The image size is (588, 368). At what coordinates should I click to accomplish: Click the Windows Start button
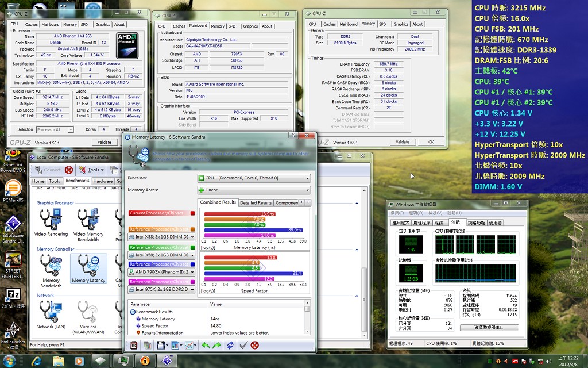9,361
